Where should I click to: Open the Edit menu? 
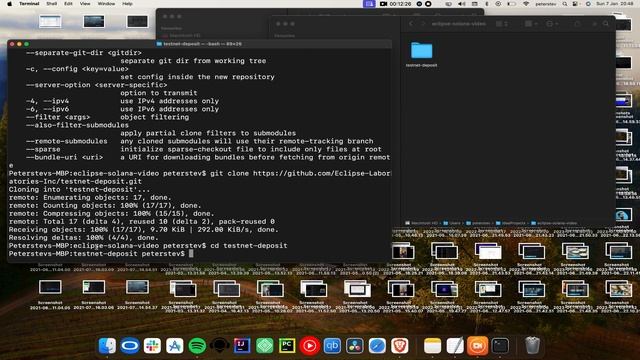[x=68, y=4]
